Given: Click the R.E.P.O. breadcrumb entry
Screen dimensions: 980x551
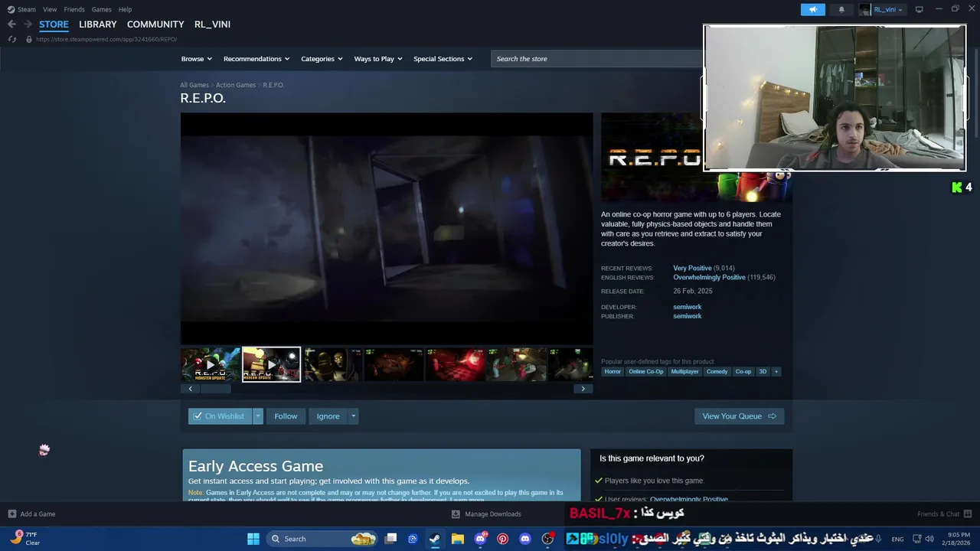Looking at the screenshot, I should click(273, 85).
